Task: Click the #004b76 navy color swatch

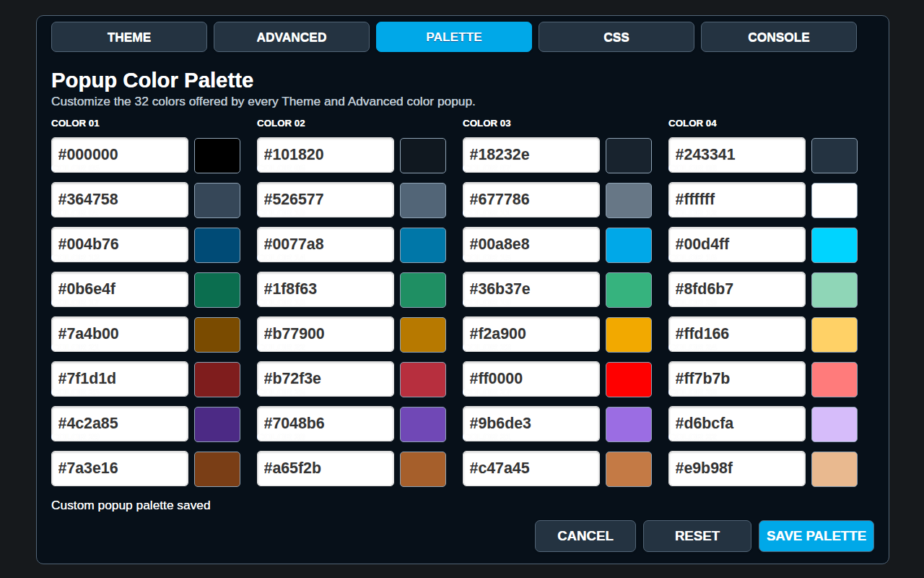Action: [x=217, y=245]
